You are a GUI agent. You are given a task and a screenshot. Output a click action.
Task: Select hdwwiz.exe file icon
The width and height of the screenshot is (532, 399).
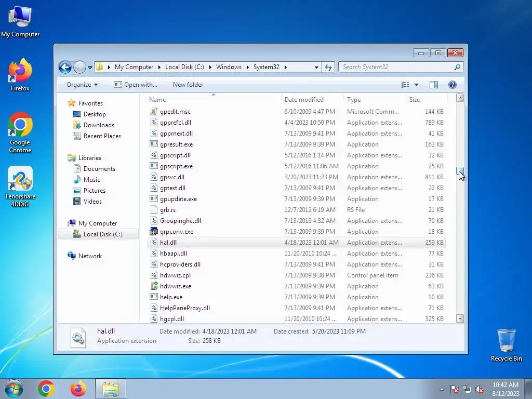154,286
